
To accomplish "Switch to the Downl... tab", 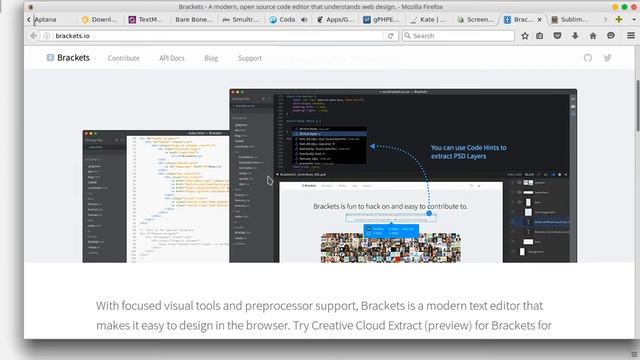I will [x=100, y=20].
